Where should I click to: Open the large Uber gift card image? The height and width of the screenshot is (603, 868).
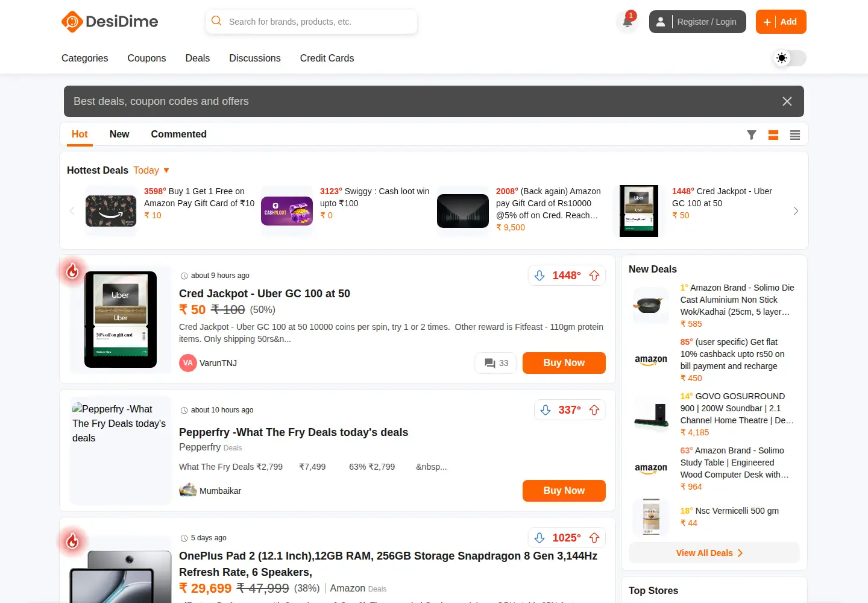tap(121, 320)
